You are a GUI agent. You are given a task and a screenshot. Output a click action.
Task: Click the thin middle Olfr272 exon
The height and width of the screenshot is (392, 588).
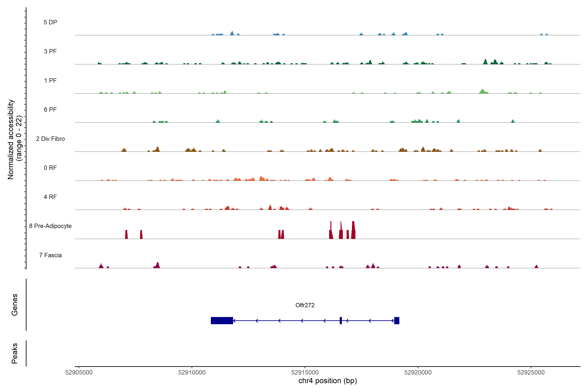pos(341,320)
